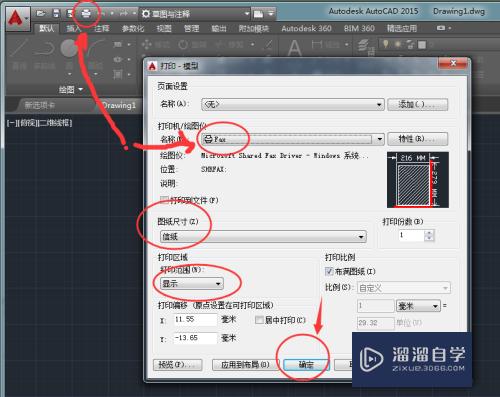Enable the 打印到文件 checkbox

164,200
